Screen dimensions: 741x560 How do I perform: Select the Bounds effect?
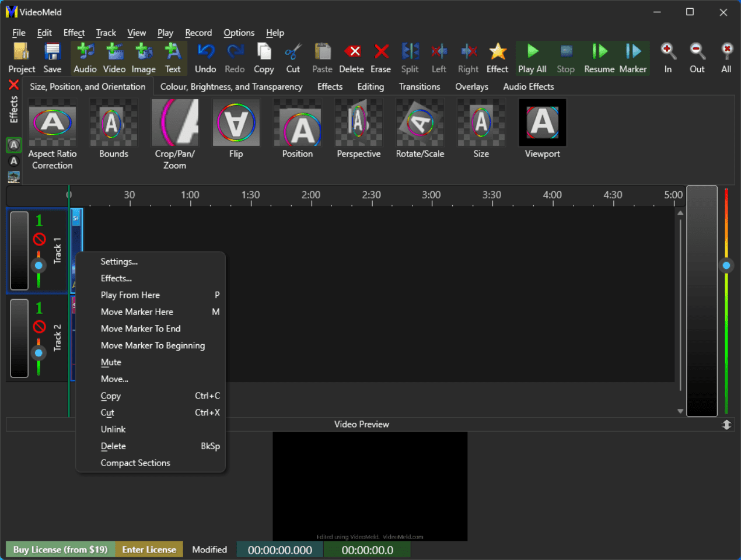coord(114,129)
